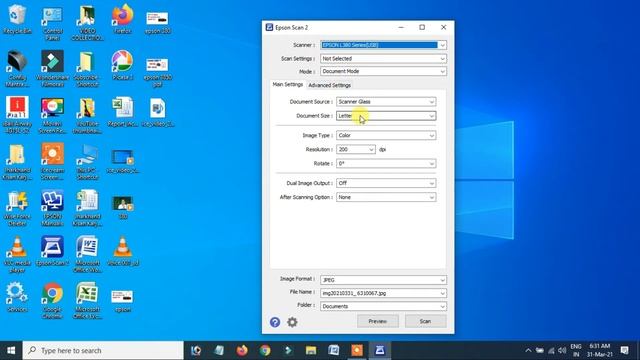
Task: Launch Google Chrome from the desktop
Action: pyautogui.click(x=52, y=301)
